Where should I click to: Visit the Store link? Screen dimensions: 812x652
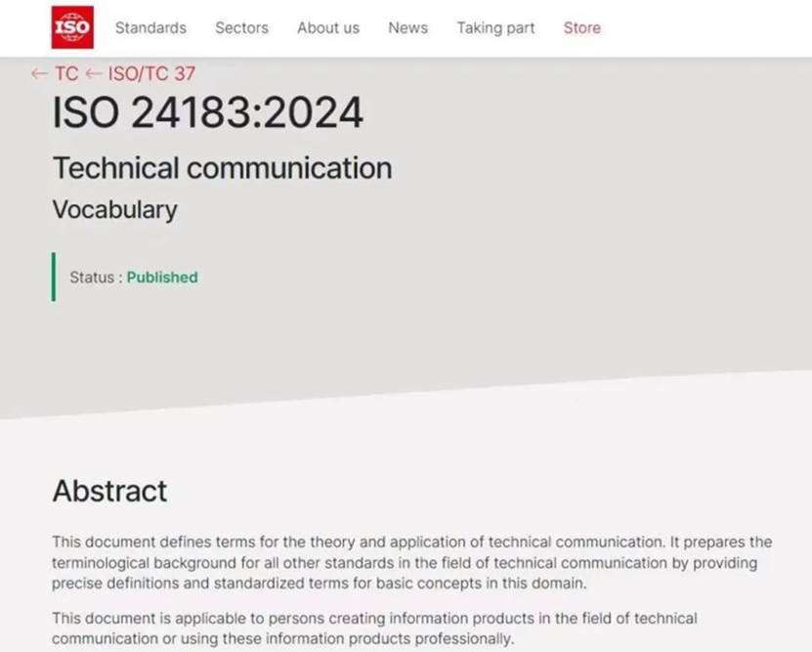[582, 28]
